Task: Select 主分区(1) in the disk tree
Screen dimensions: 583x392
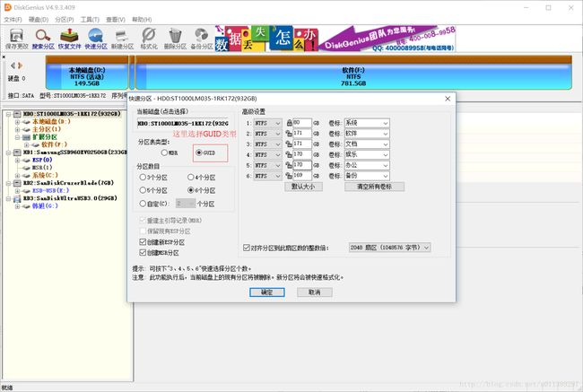Action: [46, 129]
